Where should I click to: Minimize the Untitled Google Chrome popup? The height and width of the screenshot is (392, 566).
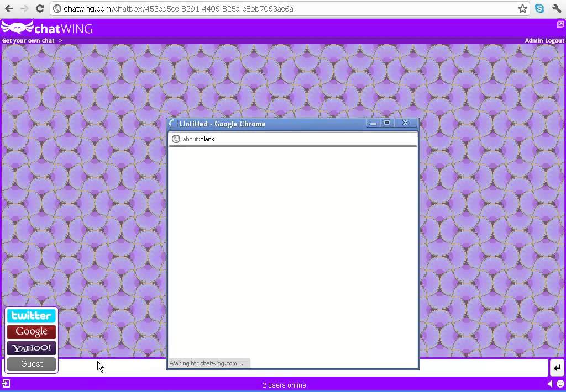373,123
